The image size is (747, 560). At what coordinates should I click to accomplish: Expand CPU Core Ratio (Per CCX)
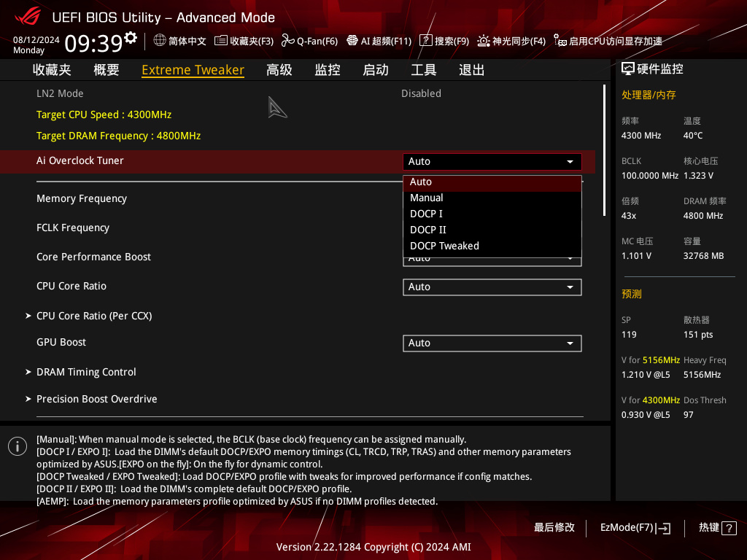[x=94, y=316]
